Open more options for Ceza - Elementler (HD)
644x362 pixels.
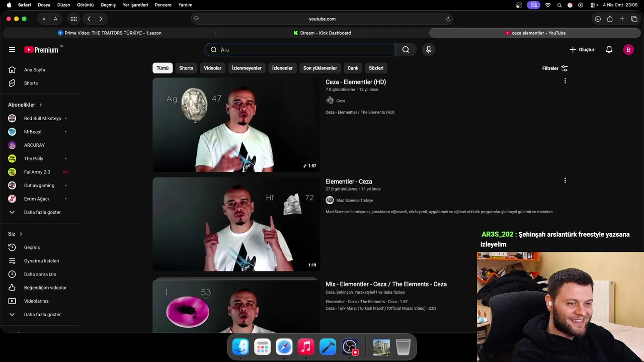click(x=565, y=81)
